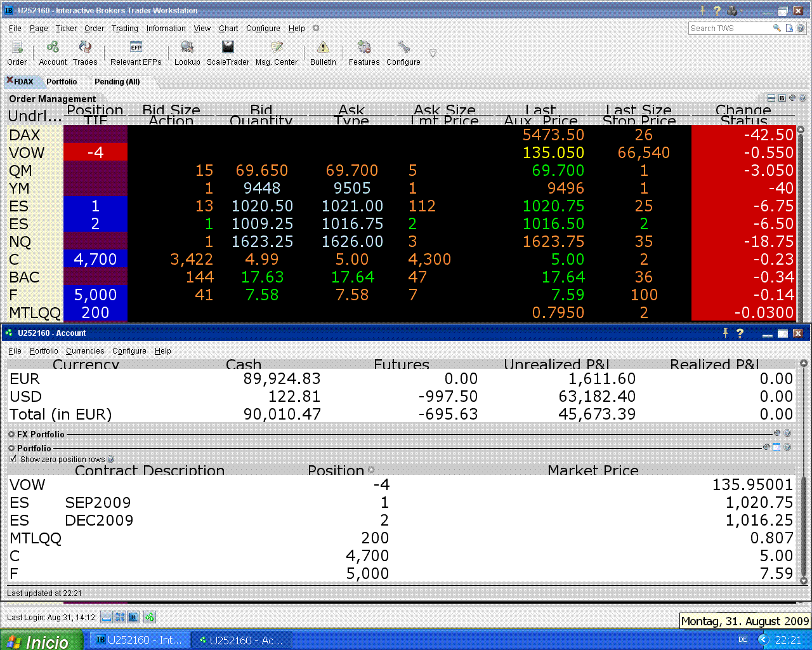812x650 pixels.
Task: Collapse the Portfolio section
Action: 11,449
